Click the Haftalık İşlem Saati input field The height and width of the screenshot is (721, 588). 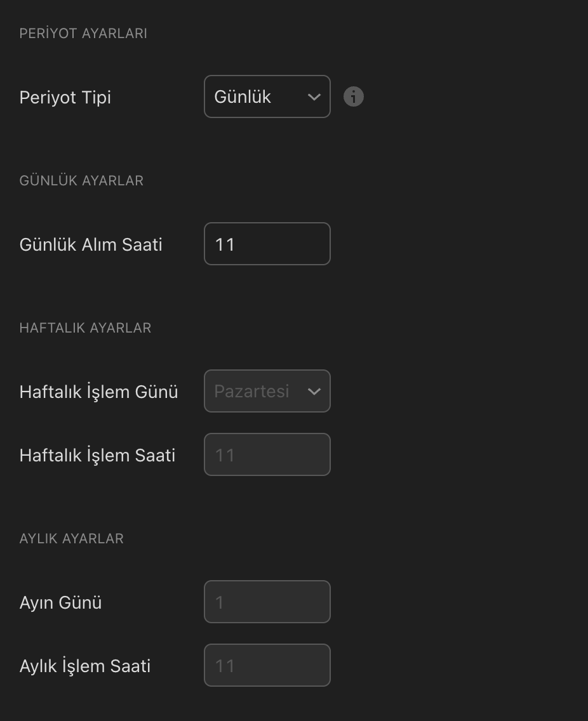(267, 454)
